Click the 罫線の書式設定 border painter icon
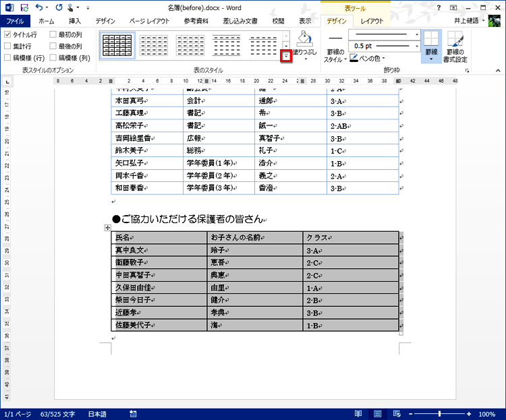Viewport: 506px width, 420px height. click(455, 39)
